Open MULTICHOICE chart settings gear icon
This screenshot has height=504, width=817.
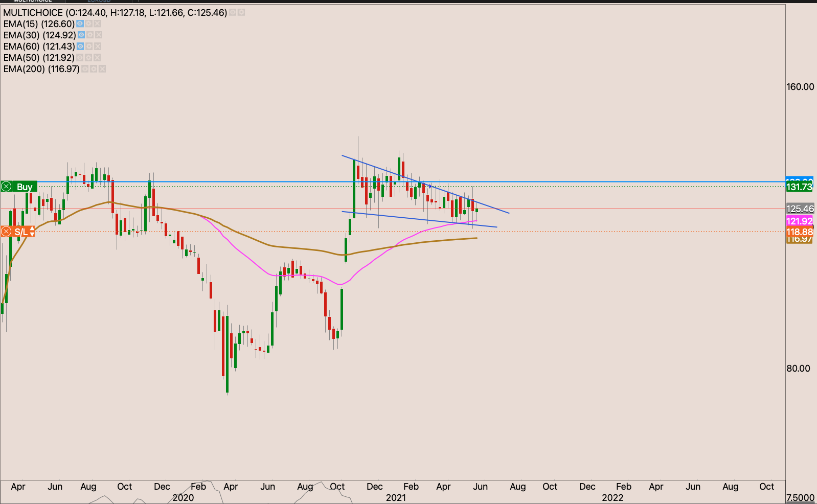coord(241,12)
